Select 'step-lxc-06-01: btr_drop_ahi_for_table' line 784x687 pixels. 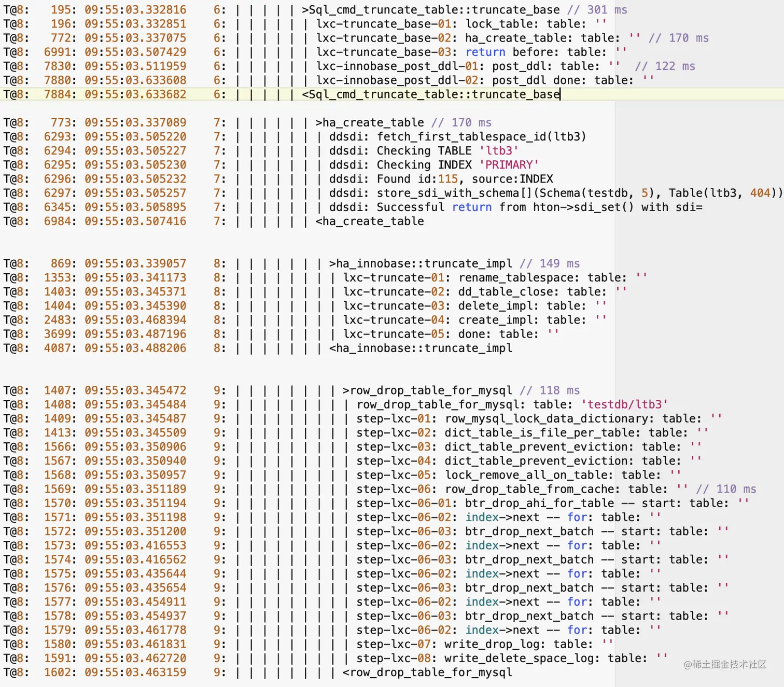(376, 503)
